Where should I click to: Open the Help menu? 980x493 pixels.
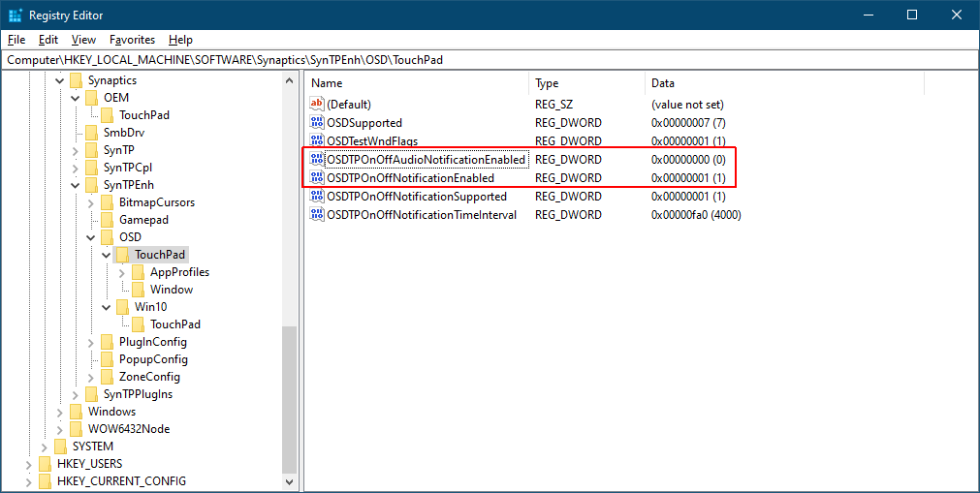coord(180,40)
